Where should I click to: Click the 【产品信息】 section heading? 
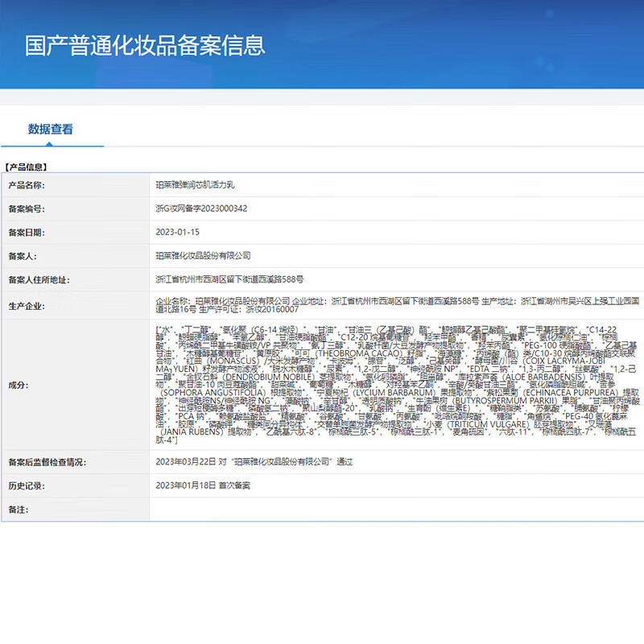[26, 167]
